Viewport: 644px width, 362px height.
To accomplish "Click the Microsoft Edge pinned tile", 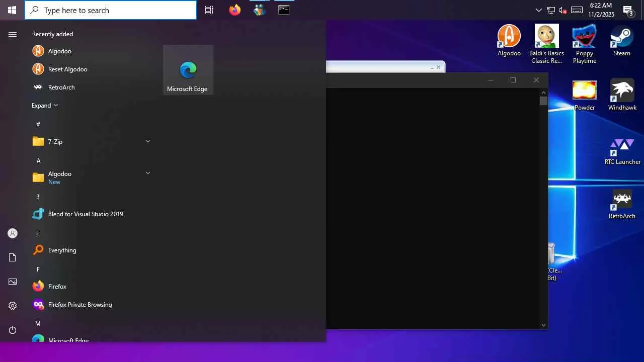I will [188, 70].
